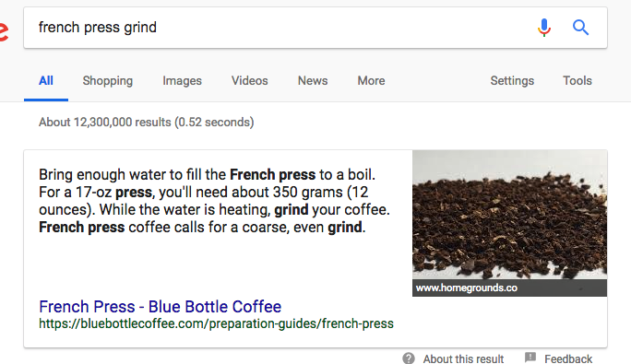Open the search Tools options
631x364 pixels.
[577, 81]
